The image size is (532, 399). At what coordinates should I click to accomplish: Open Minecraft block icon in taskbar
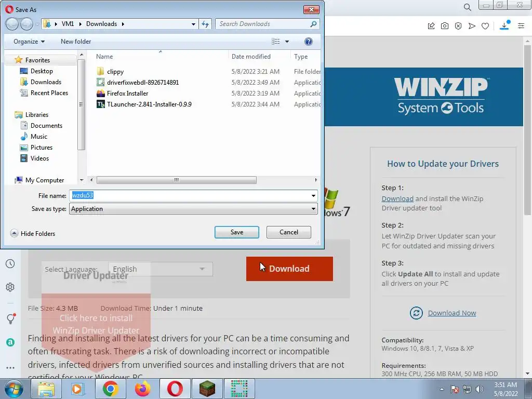[x=207, y=389]
